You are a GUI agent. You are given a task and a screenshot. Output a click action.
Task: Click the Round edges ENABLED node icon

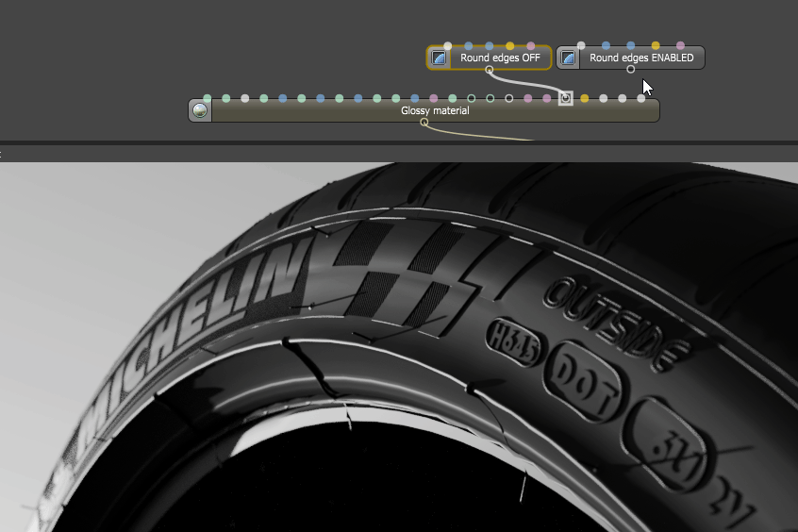(x=569, y=58)
